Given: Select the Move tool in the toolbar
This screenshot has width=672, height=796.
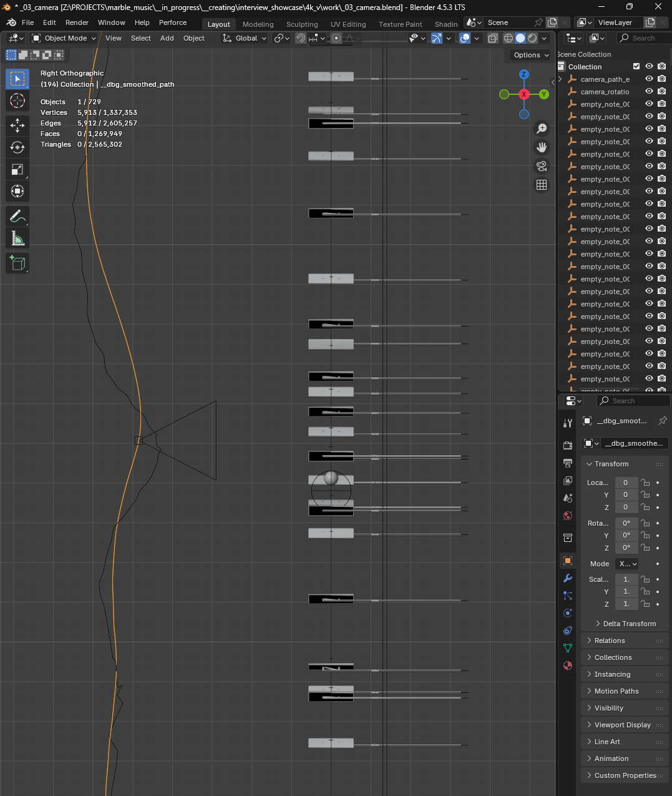Looking at the screenshot, I should coord(17,125).
